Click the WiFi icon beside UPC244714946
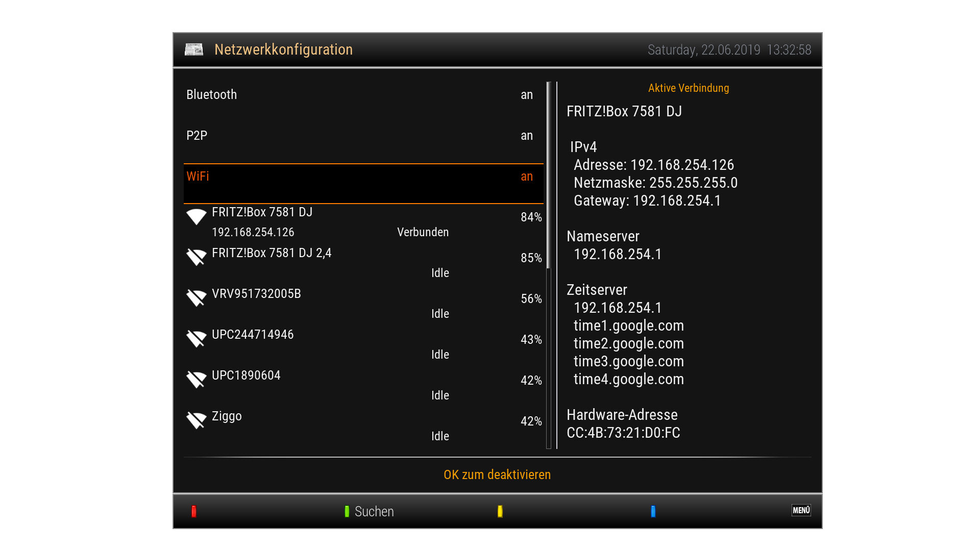Viewport: 980px width, 551px height. 196,338
